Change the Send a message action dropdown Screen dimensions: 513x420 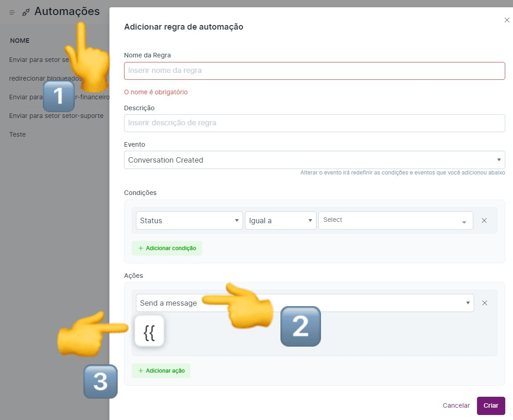tap(305, 302)
